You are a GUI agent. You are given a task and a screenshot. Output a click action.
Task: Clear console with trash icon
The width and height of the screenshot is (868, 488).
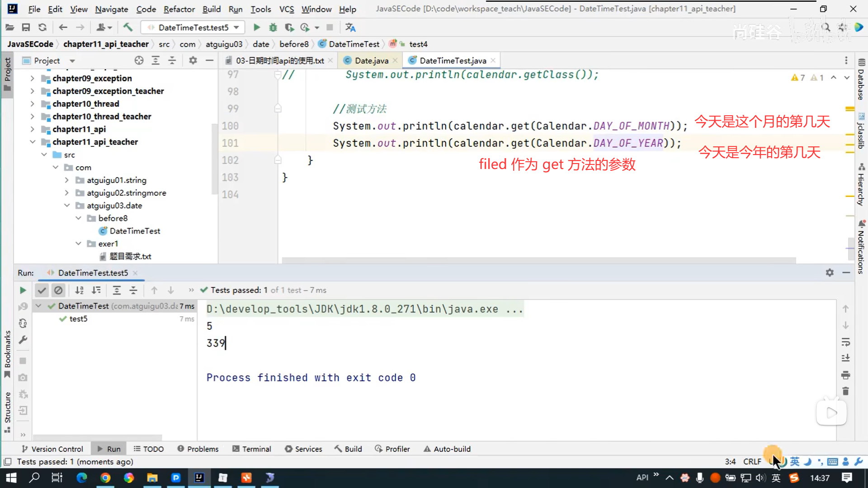tap(845, 391)
